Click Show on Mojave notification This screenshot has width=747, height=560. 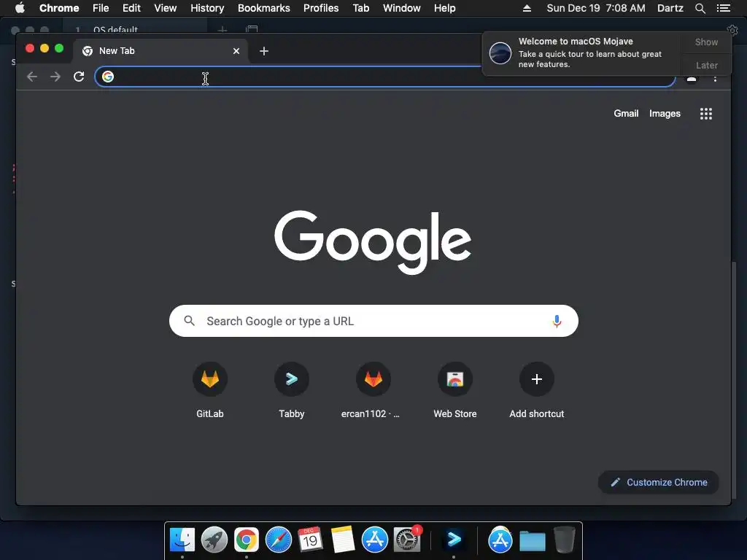point(706,42)
